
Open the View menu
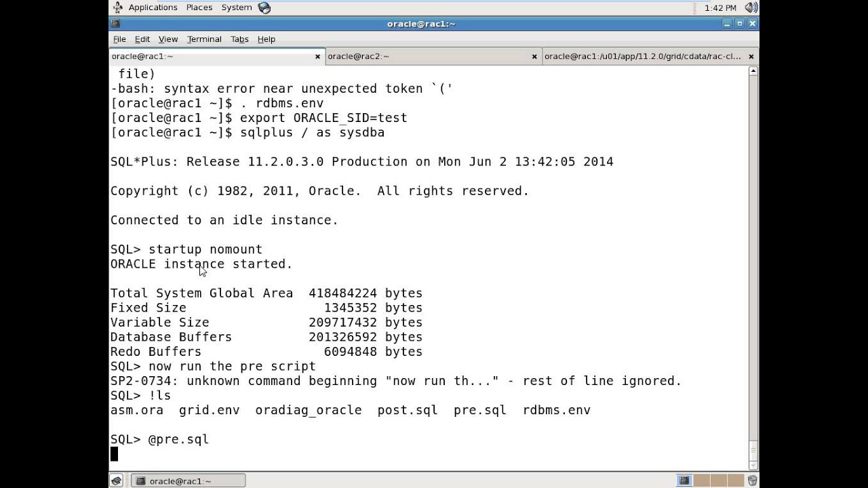tap(168, 39)
